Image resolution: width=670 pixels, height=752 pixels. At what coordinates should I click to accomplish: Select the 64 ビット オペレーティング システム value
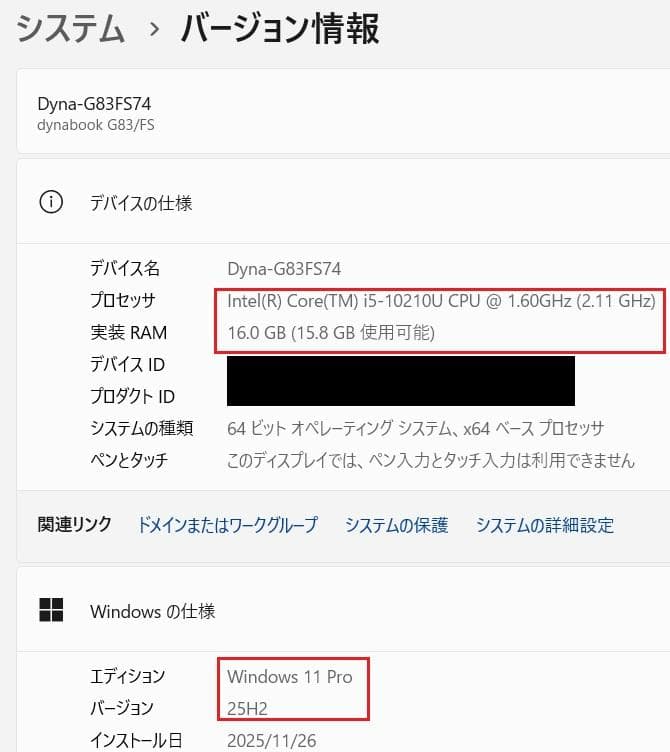pyautogui.click(x=415, y=428)
